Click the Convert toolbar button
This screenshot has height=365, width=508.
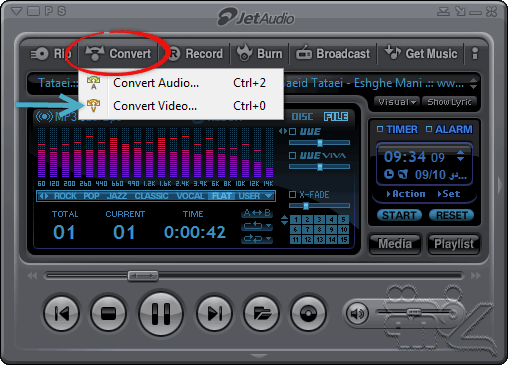[x=118, y=54]
